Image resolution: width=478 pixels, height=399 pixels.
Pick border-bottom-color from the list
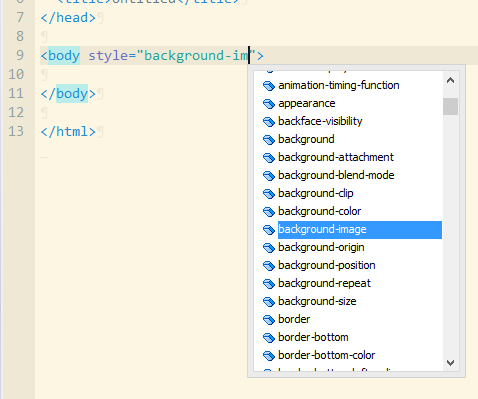click(326, 356)
